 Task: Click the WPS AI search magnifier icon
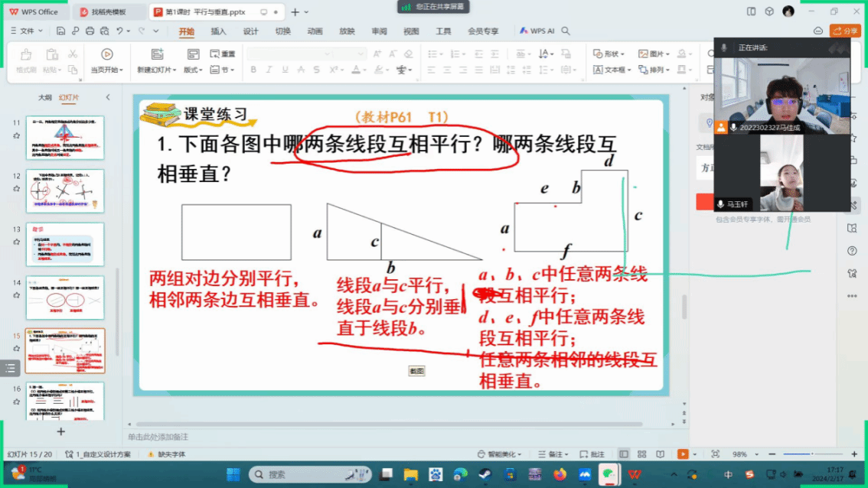(x=566, y=31)
